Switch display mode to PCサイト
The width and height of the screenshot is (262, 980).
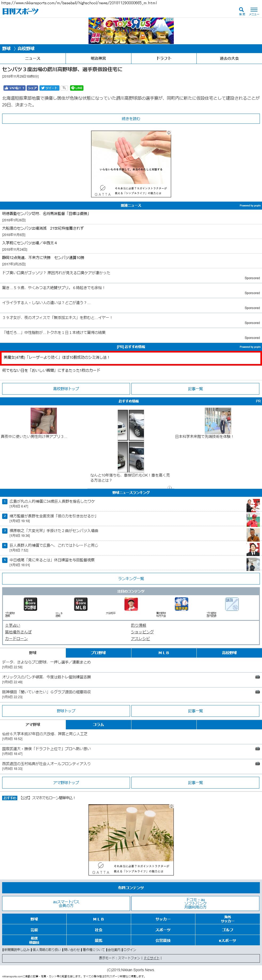pos(152,958)
